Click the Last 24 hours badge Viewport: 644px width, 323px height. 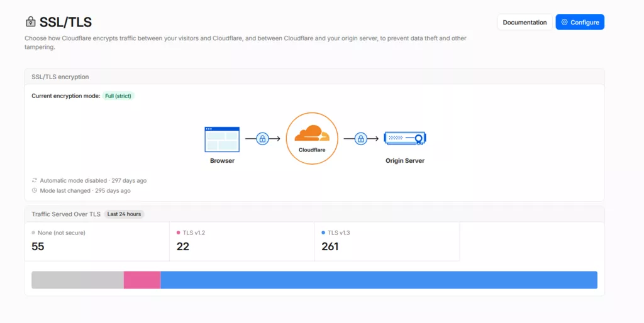click(x=124, y=214)
